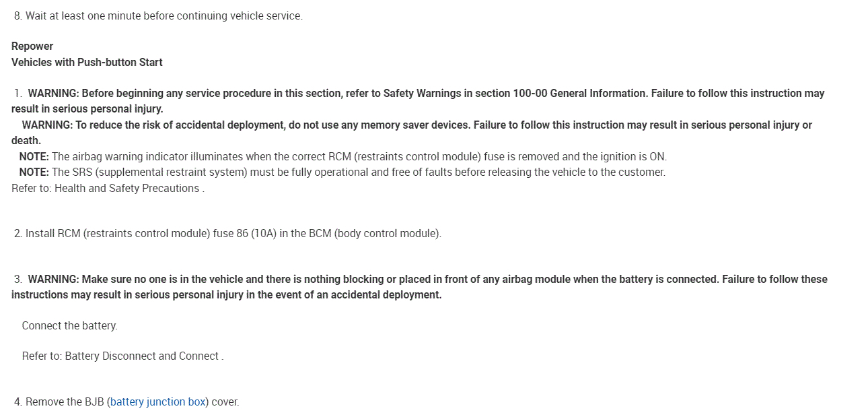The width and height of the screenshot is (868, 417).
Task: Select the Vehicles with Push-button Start heading
Action: point(87,63)
